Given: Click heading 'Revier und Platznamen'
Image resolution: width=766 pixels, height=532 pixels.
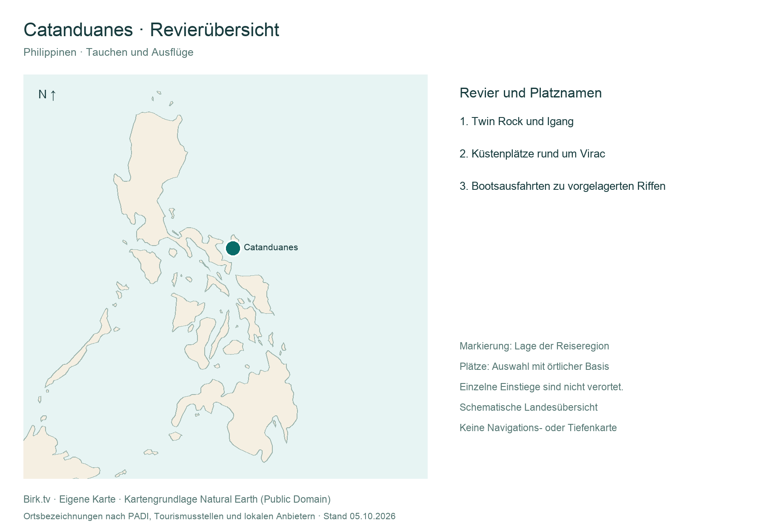Looking at the screenshot, I should click(531, 93).
